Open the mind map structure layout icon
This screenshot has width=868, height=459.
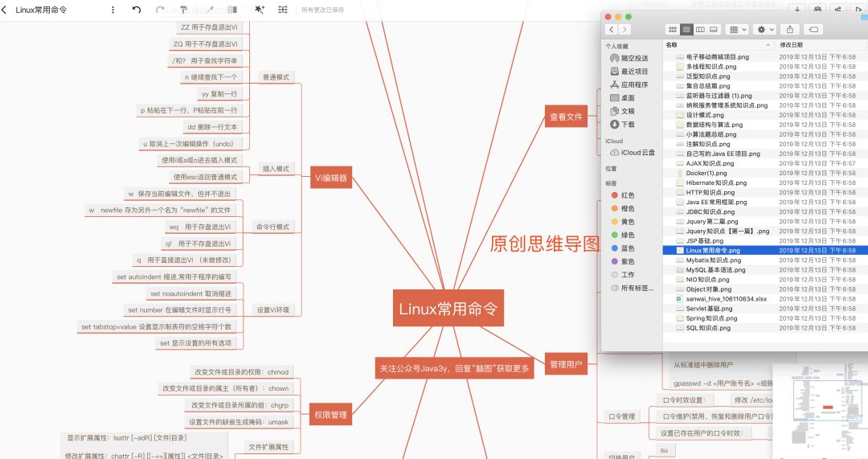pyautogui.click(x=283, y=10)
